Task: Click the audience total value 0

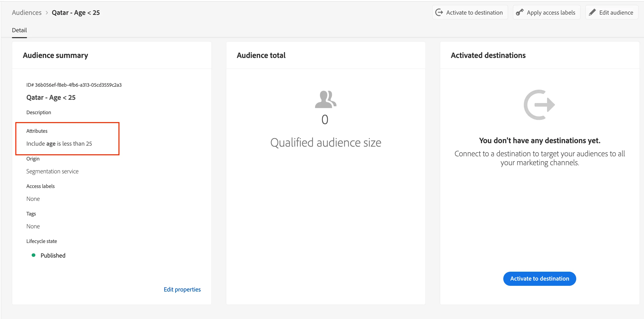Action: coord(325,120)
